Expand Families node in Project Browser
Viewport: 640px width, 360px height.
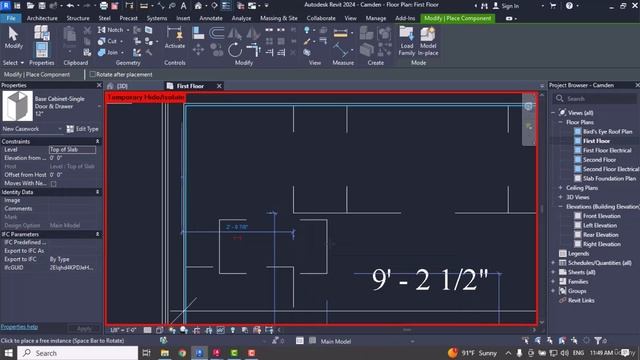pyautogui.click(x=553, y=282)
